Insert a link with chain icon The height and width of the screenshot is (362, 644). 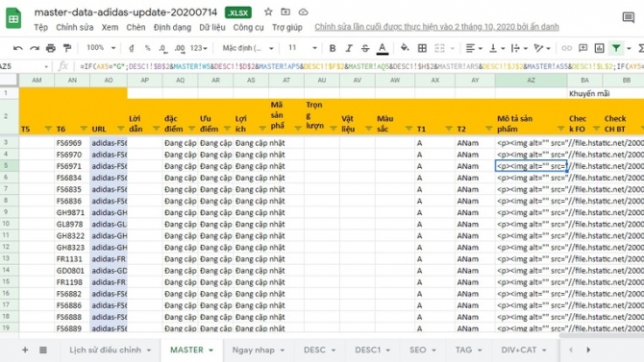(566, 48)
